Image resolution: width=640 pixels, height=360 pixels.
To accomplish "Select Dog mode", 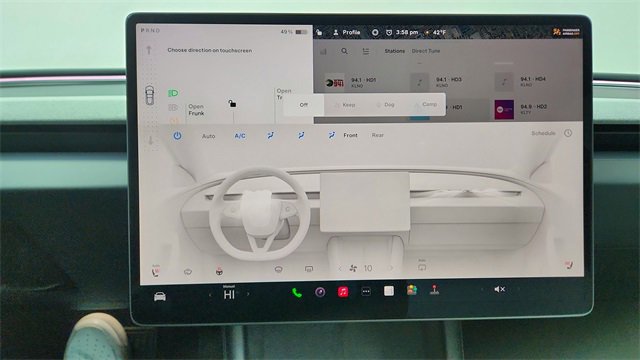I will 385,105.
